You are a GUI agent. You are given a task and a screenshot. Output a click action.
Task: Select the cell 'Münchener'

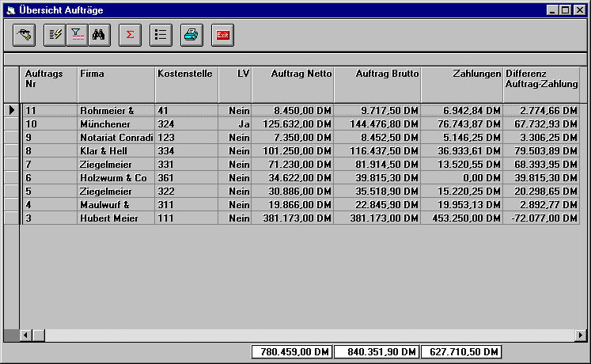click(116, 124)
